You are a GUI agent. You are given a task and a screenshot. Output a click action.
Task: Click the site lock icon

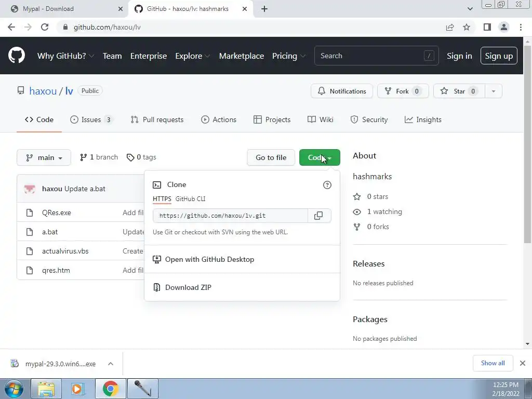point(65,27)
